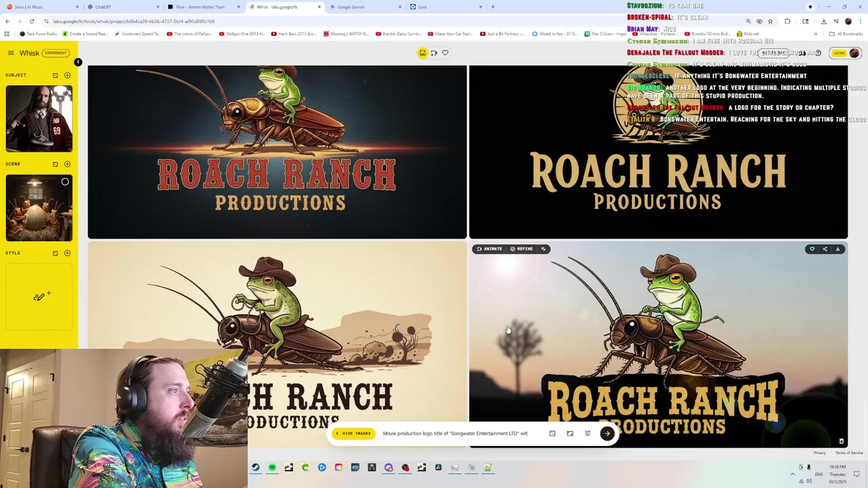Switch to the Google Gemini tab
868x488 pixels.
365,7
